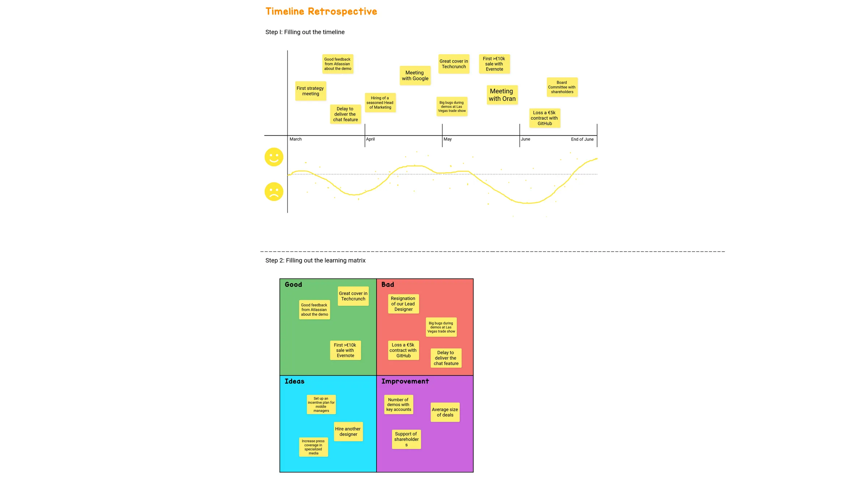The height and width of the screenshot is (480, 868).
Task: Toggle the 'Board Committee with shareholders' sticky note
Action: click(562, 87)
